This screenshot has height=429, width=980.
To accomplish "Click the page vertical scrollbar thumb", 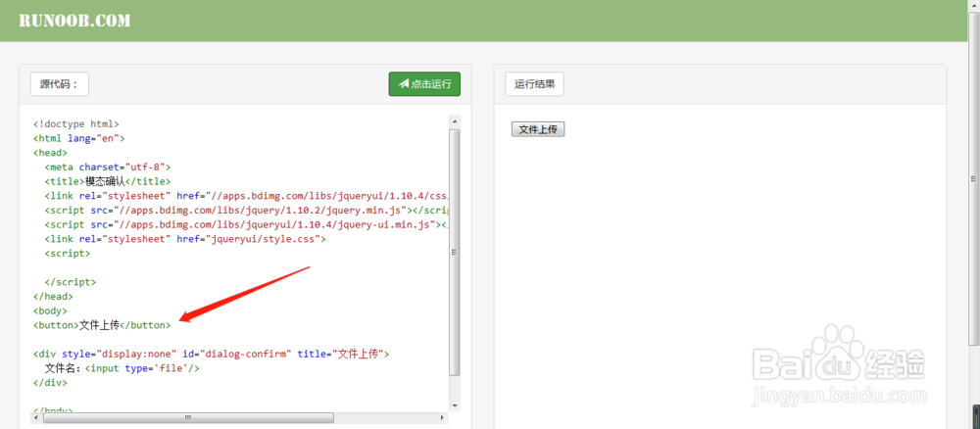I will 973,178.
